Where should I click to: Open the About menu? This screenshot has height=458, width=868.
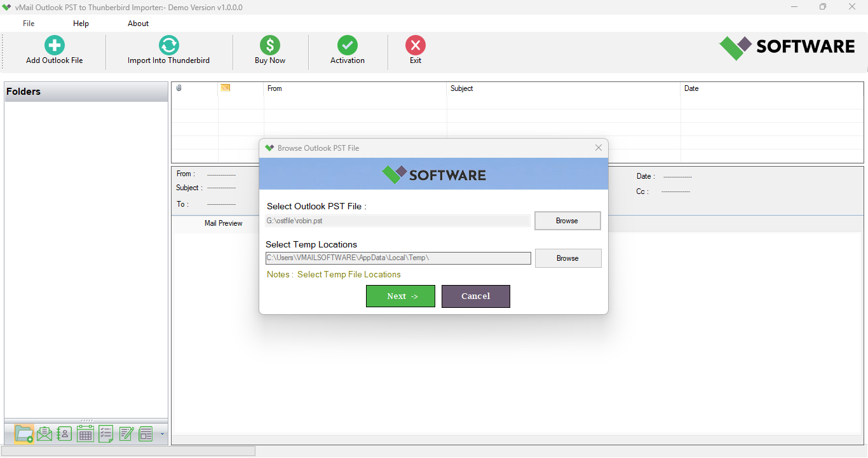click(138, 24)
